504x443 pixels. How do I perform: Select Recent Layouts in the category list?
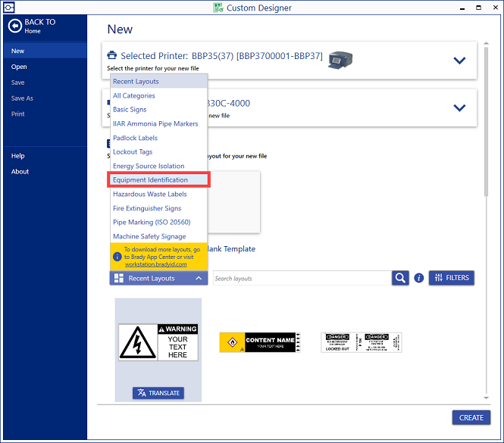click(159, 81)
